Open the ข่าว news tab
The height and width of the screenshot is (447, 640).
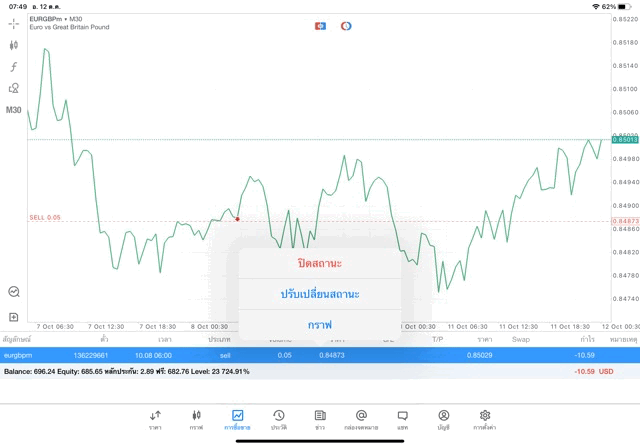(320, 419)
